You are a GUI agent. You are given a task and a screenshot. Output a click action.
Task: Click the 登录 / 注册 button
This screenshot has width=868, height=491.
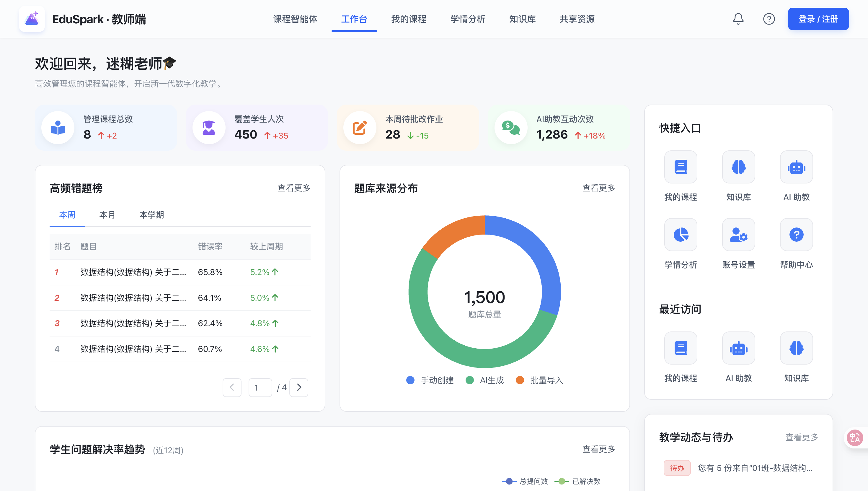click(818, 19)
